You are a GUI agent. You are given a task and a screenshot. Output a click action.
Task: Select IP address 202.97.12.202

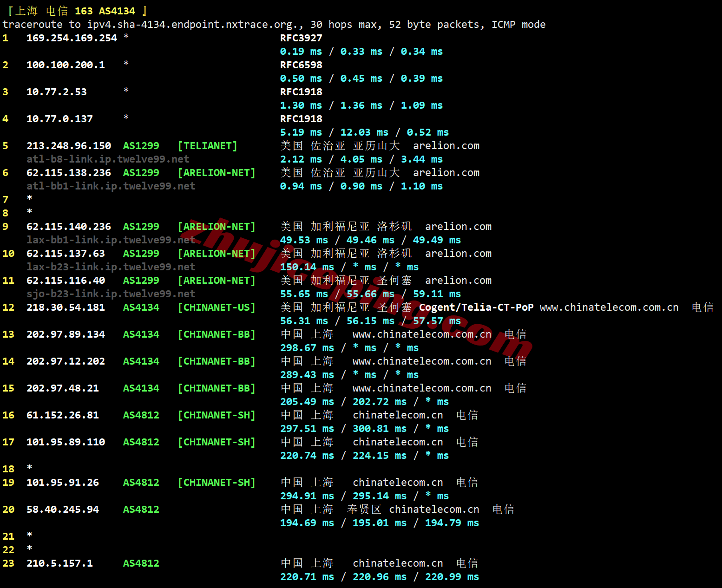click(66, 361)
